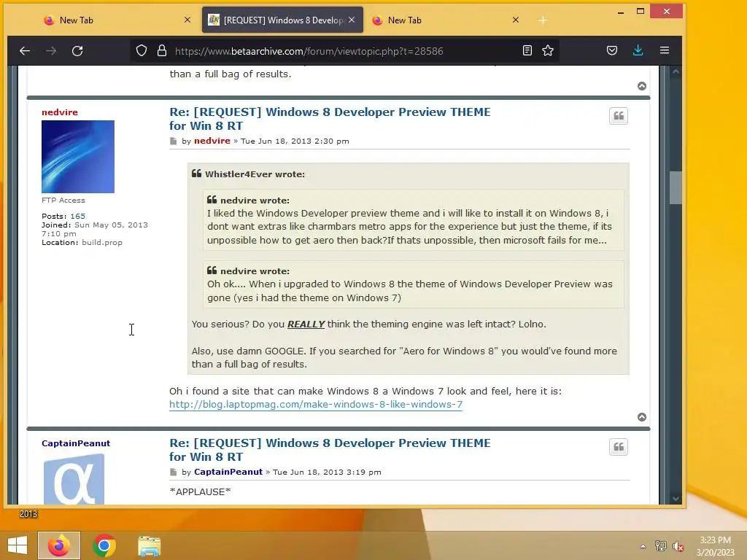Image resolution: width=747 pixels, height=560 pixels.
Task: Close the last New Tab
Action: 516,20
